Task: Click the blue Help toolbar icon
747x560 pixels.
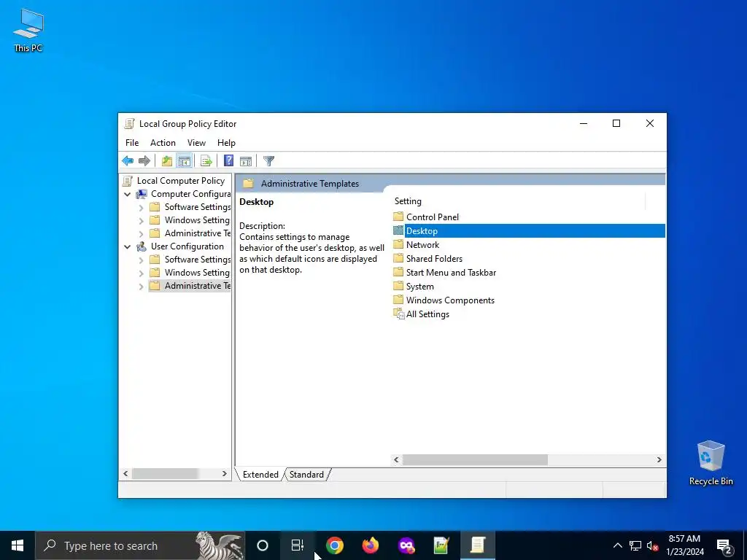Action: tap(228, 161)
